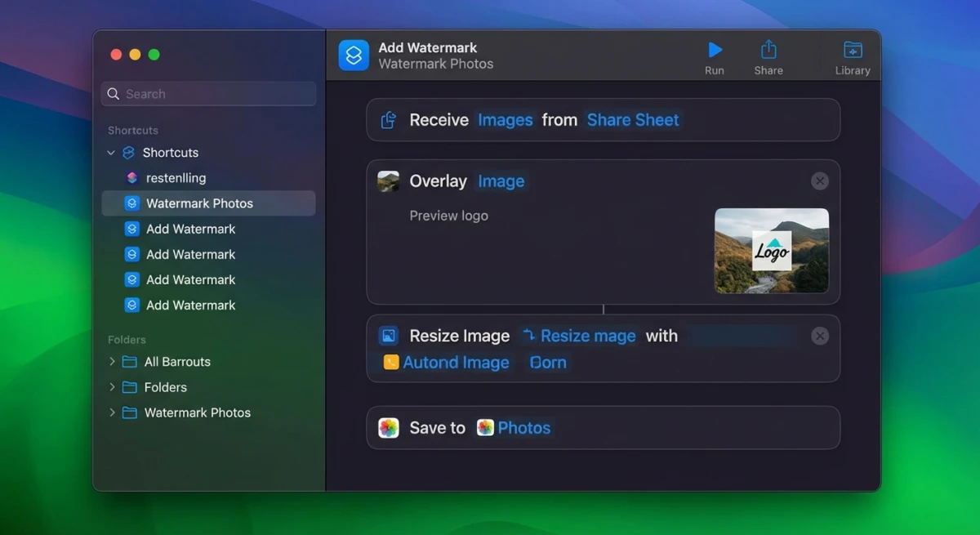Screen dimensions: 980x535
Task: Run the Add Watermark shortcut
Action: pyautogui.click(x=715, y=57)
